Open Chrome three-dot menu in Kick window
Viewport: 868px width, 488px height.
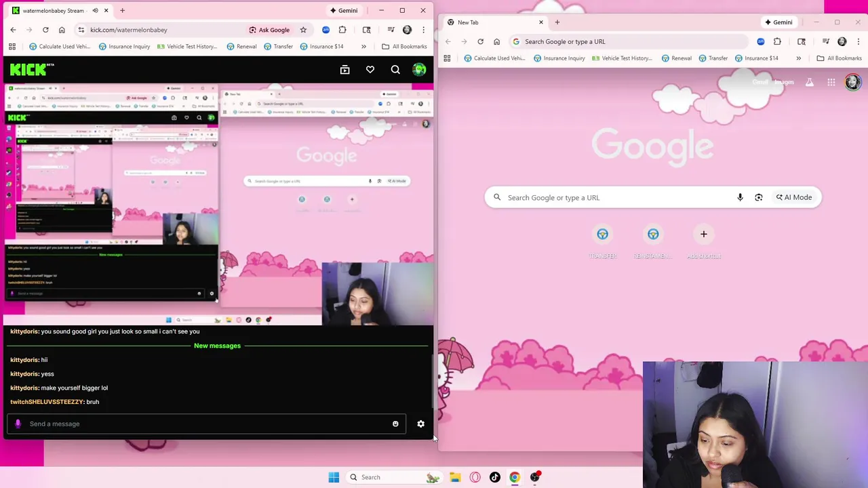click(423, 30)
